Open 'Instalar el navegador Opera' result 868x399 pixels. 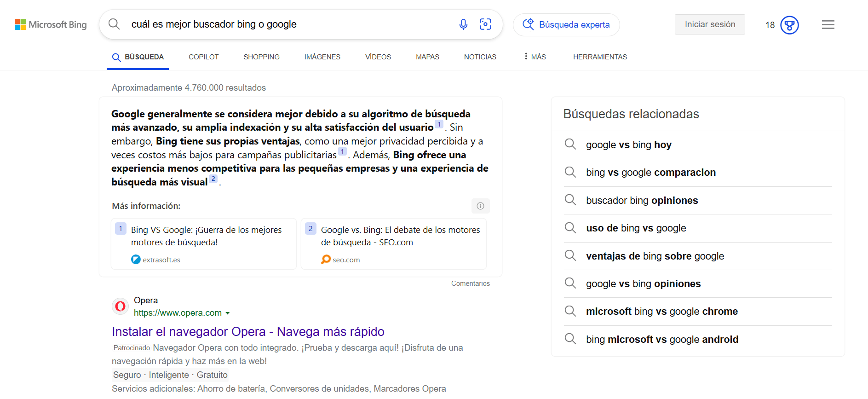[x=248, y=331]
